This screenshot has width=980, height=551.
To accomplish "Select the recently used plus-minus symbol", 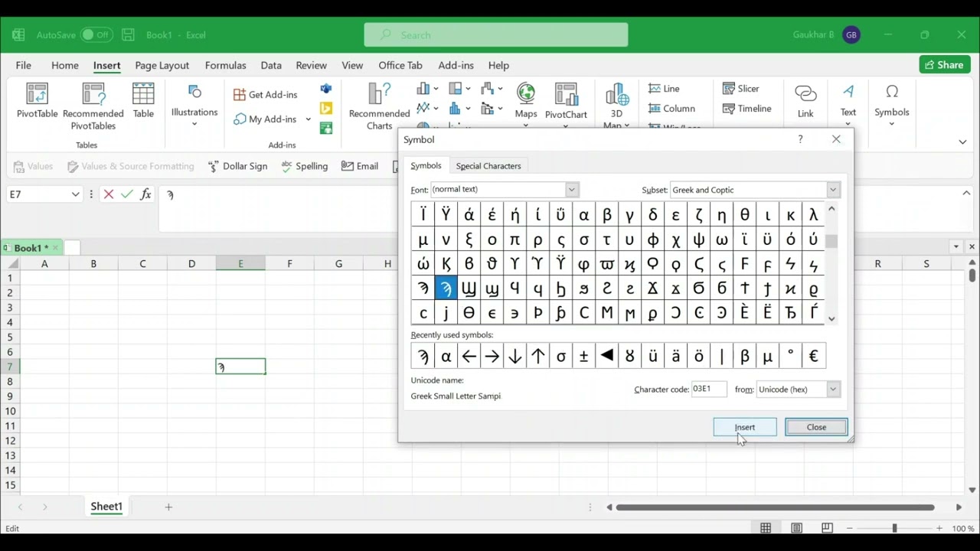I will pyautogui.click(x=583, y=356).
